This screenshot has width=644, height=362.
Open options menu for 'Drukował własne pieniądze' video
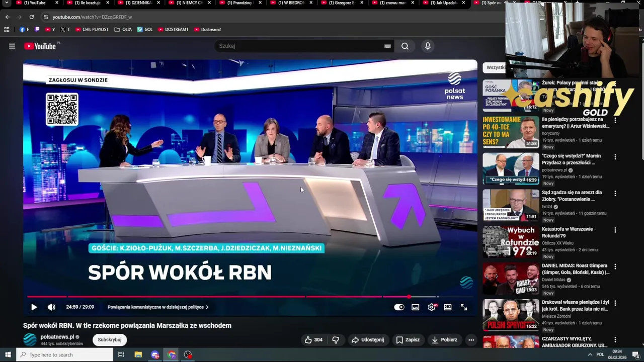(615, 304)
